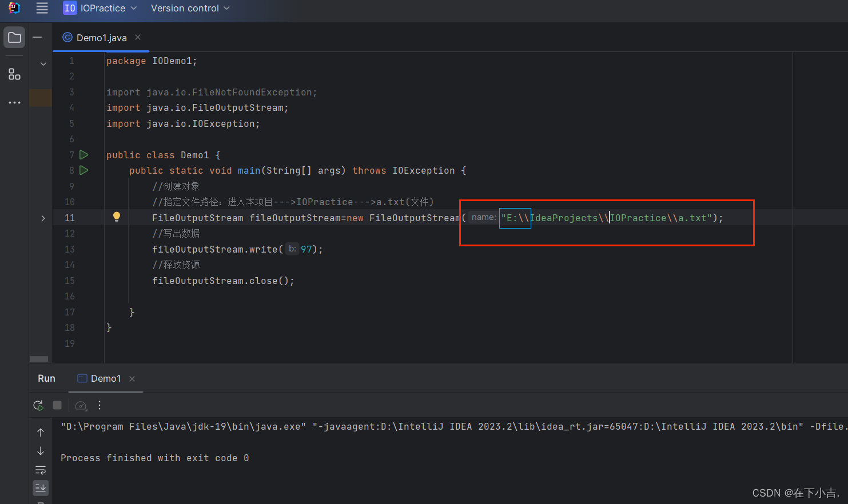Screen dimensions: 848x504
Task: Open the Version control dropdown
Action: (190, 8)
